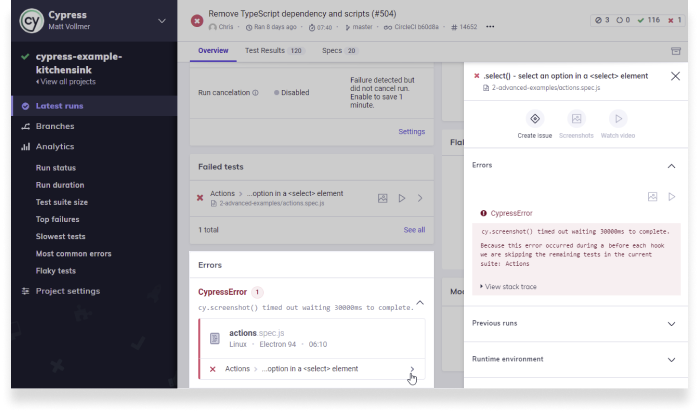This screenshot has height=414, width=699.
Task: Click the small play video icon above CypressError
Action: pyautogui.click(x=672, y=197)
